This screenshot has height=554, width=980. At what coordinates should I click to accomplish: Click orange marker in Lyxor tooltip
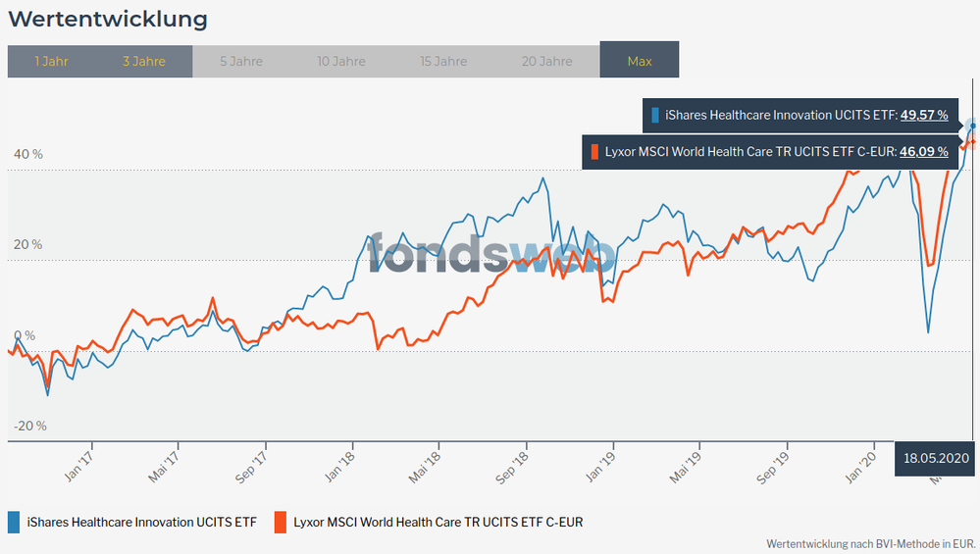click(593, 152)
